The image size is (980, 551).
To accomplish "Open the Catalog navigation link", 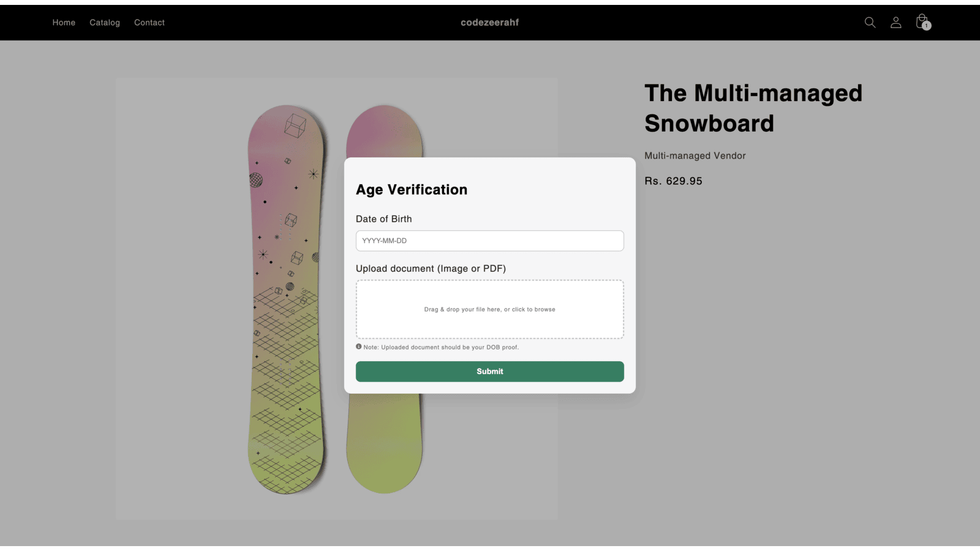I will [x=104, y=22].
